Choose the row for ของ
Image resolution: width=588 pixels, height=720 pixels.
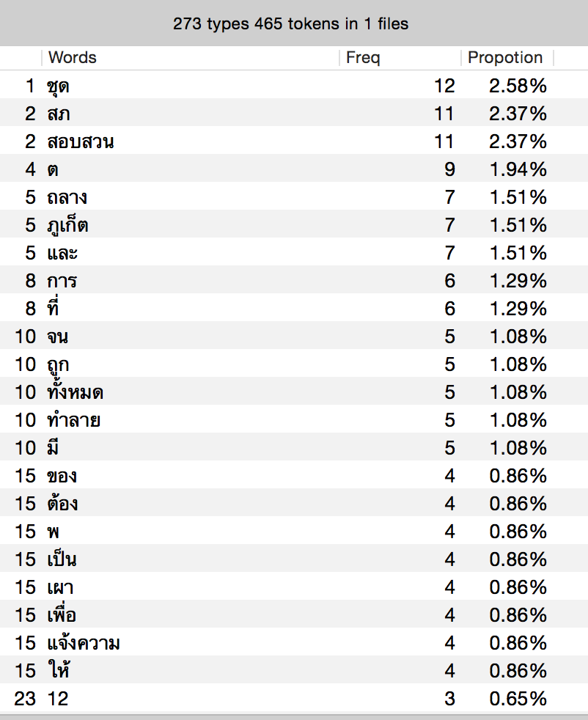coord(62,477)
